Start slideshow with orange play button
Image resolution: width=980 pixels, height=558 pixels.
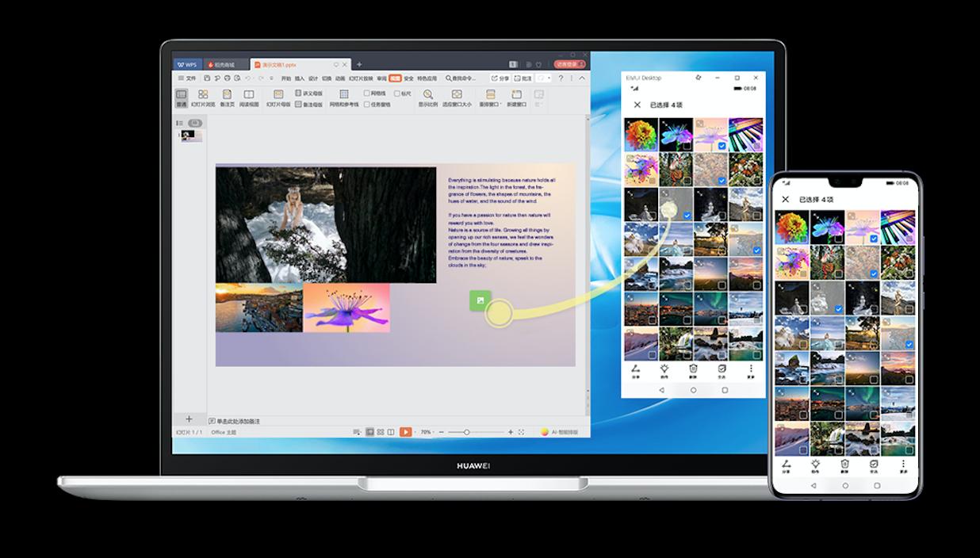tap(405, 432)
